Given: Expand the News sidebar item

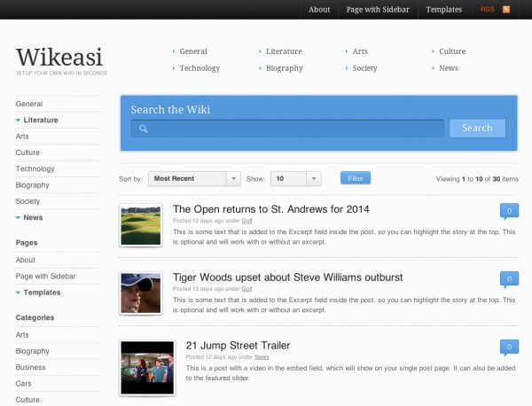Looking at the screenshot, I should click(x=19, y=218).
